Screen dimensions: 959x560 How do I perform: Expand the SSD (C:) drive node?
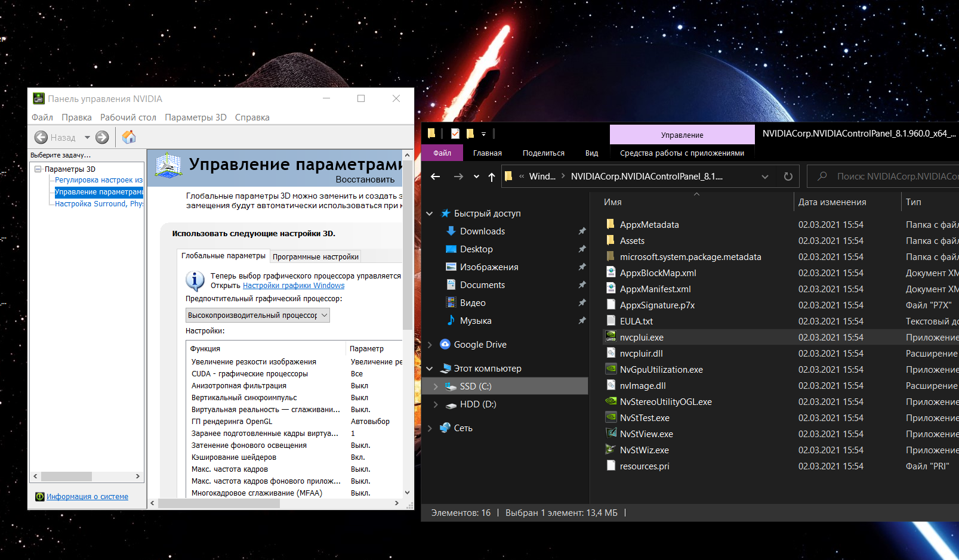point(436,386)
